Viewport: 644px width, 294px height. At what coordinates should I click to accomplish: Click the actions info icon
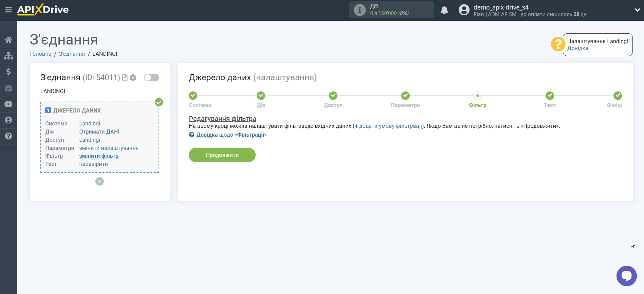pos(360,10)
